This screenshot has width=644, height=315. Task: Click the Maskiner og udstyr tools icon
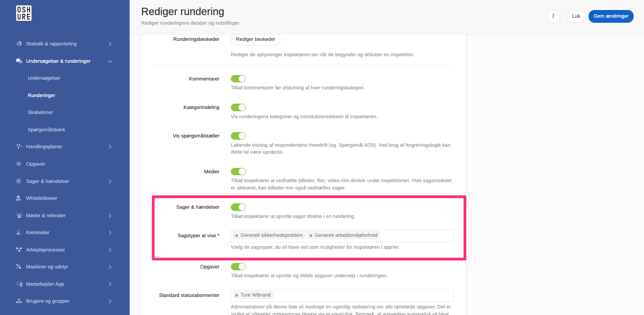18,266
